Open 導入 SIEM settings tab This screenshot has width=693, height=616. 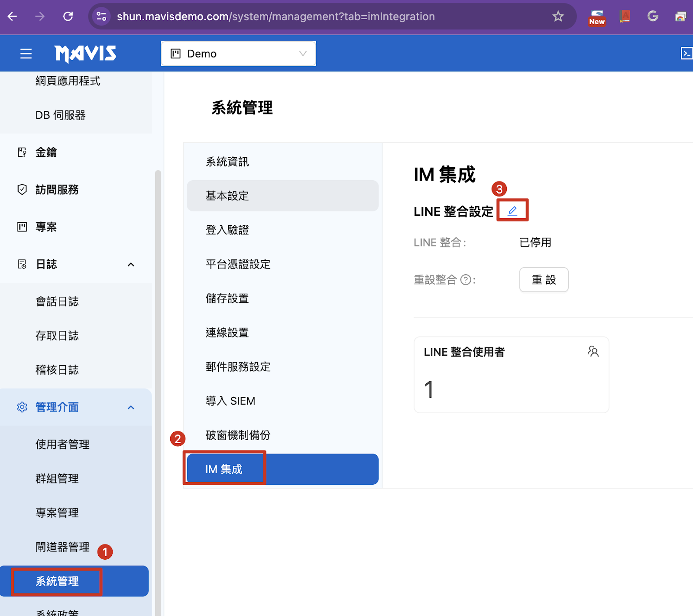point(282,401)
